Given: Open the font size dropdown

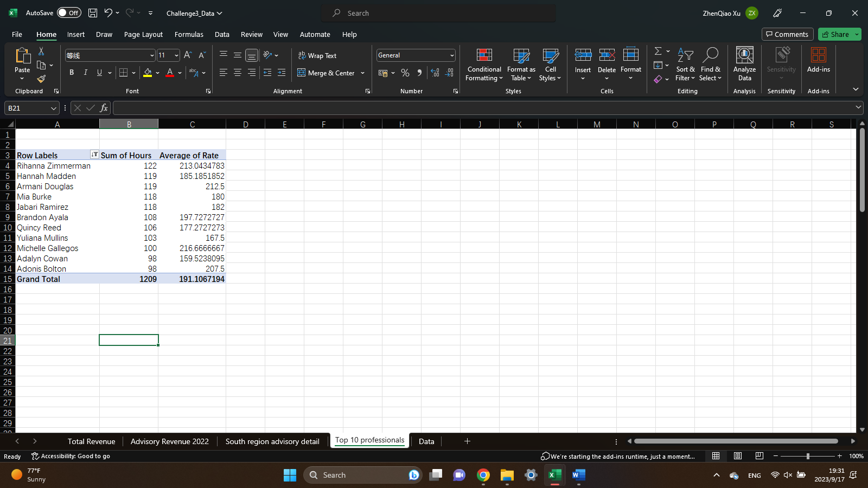Looking at the screenshot, I should pos(176,55).
